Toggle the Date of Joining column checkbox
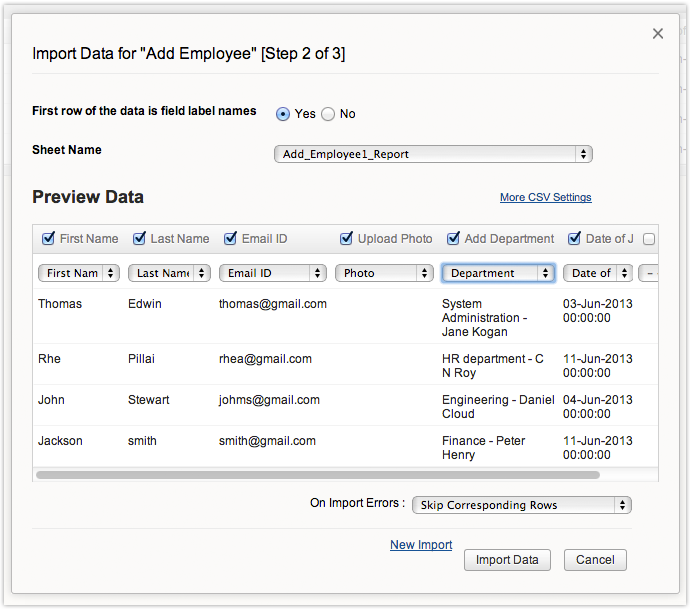 (574, 239)
